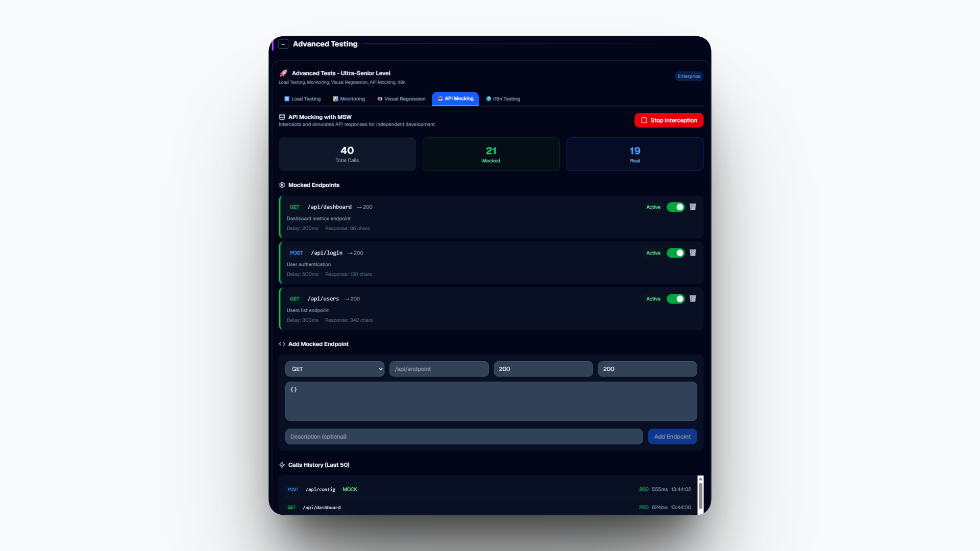Viewport: 980px width, 551px height.
Task: Focus the /api/endpoint path input field
Action: [439, 369]
